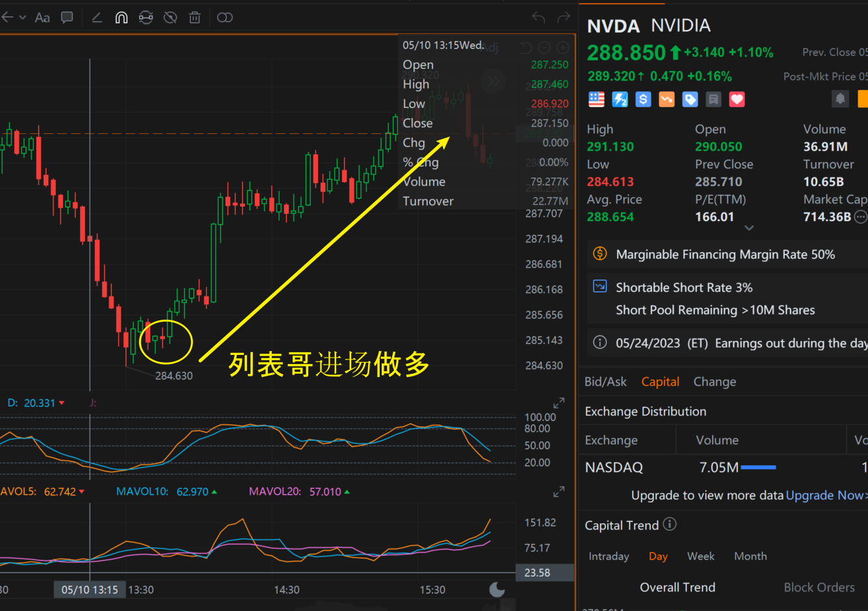Screen dimensions: 868x611
Task: Switch to Overall Trend view
Action: (x=677, y=587)
